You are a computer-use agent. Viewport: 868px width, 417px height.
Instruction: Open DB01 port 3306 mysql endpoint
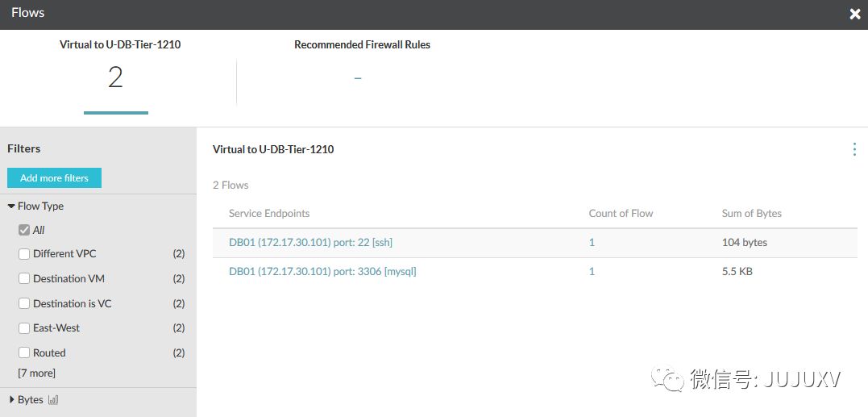(x=322, y=272)
